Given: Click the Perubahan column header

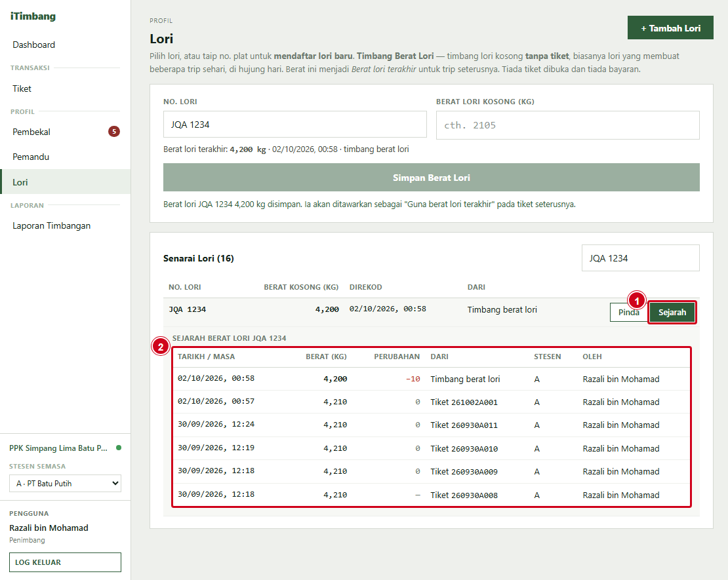Looking at the screenshot, I should click(397, 357).
